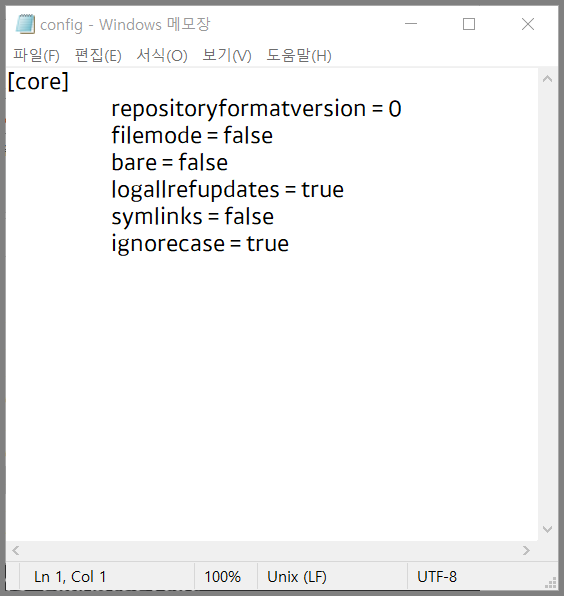Screen dimensions: 564x596
Task: Minimize the config Notepad window
Action: pyautogui.click(x=411, y=24)
